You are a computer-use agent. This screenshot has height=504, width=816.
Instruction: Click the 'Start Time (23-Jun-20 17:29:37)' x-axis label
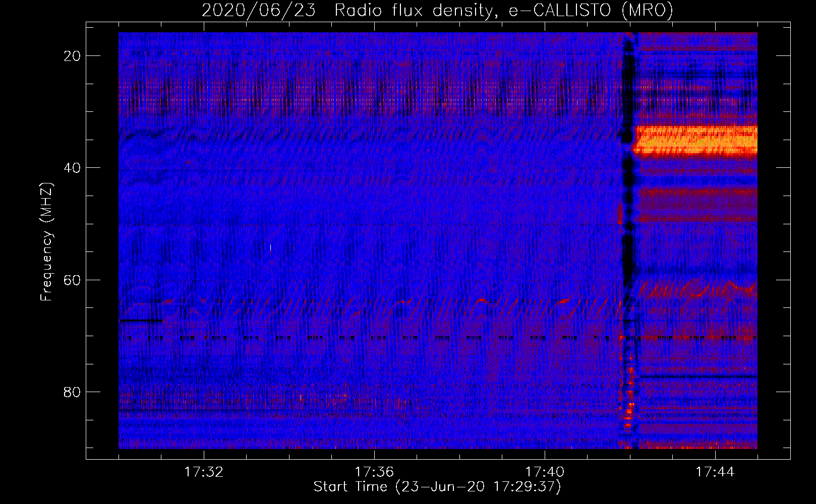click(437, 487)
